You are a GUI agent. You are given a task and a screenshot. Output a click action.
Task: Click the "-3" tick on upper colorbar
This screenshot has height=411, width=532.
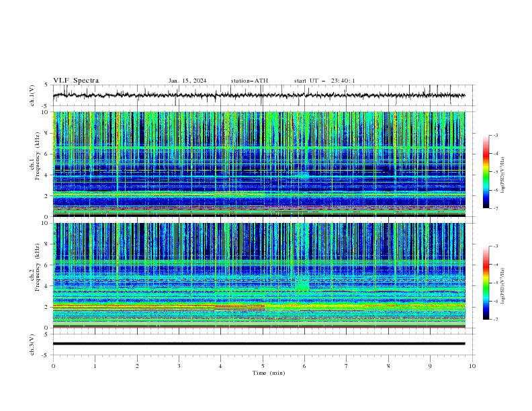point(496,135)
